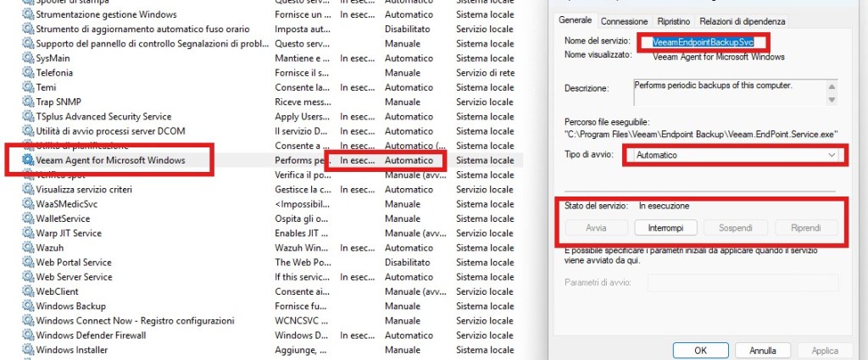868x360 pixels.
Task: Click gear icon beside Windows Defender Firewall
Action: click(x=28, y=335)
